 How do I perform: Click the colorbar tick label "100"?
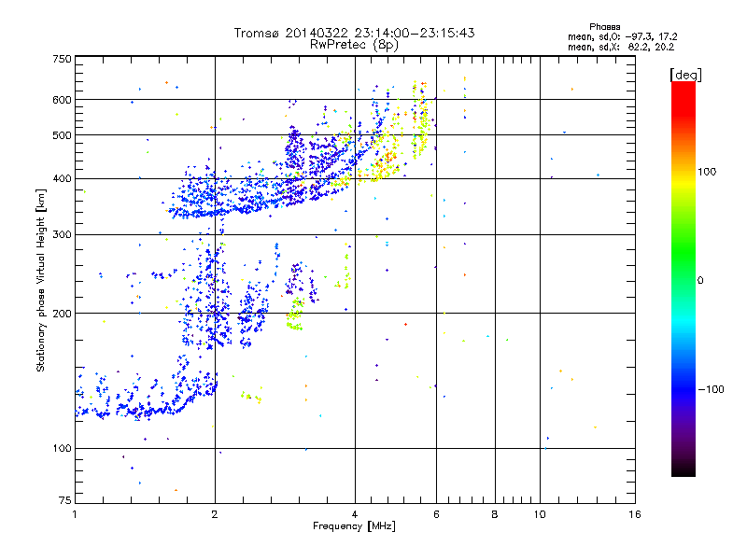(x=707, y=172)
